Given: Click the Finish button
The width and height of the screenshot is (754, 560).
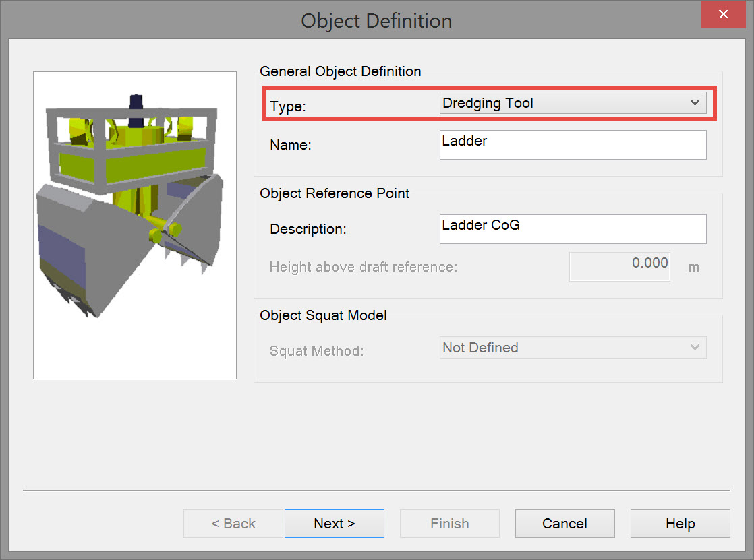Looking at the screenshot, I should tap(450, 524).
